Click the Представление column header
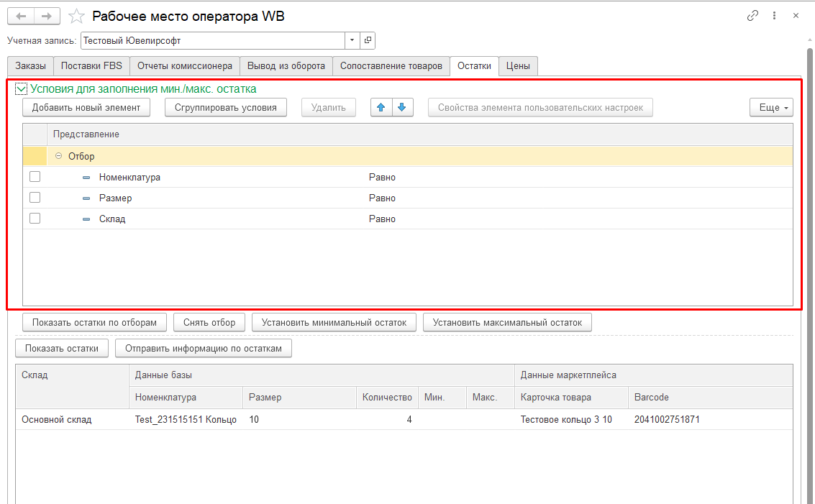The image size is (815, 504). point(419,134)
